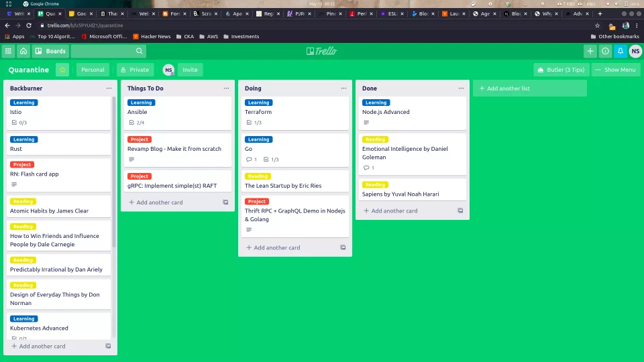Open the Rust card

click(x=59, y=144)
